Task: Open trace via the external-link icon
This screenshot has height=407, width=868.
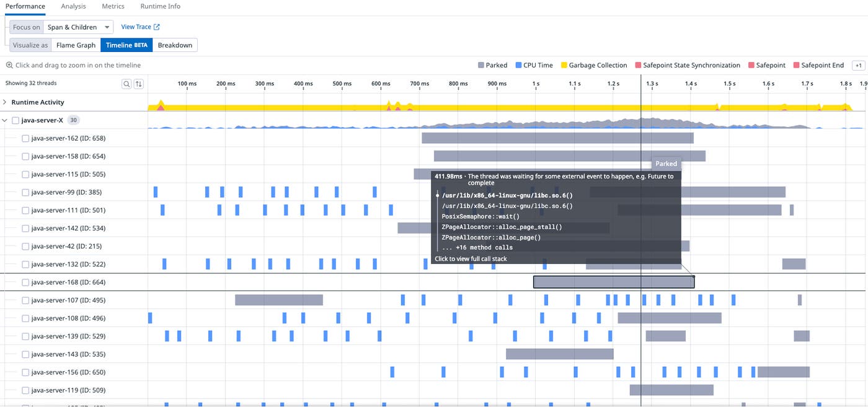Action: (x=156, y=27)
